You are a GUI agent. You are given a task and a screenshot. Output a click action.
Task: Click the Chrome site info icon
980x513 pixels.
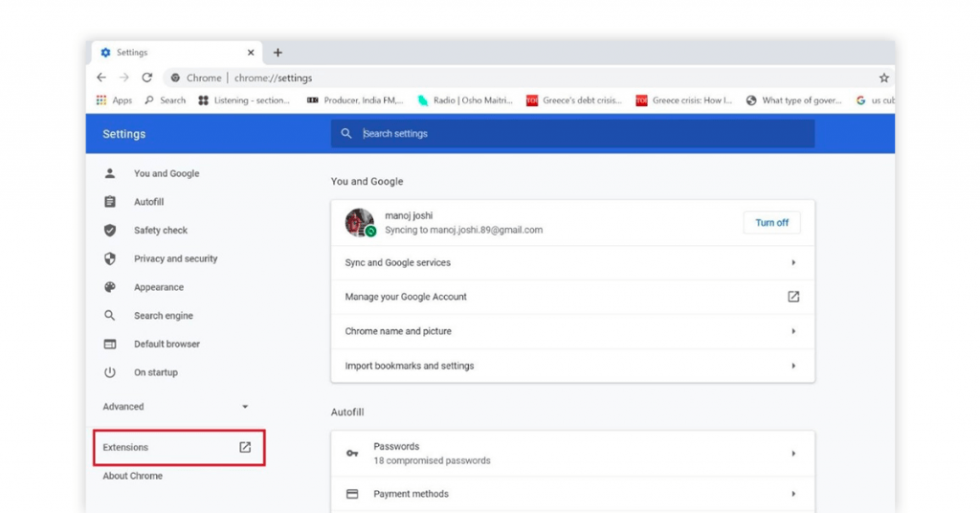tap(175, 78)
